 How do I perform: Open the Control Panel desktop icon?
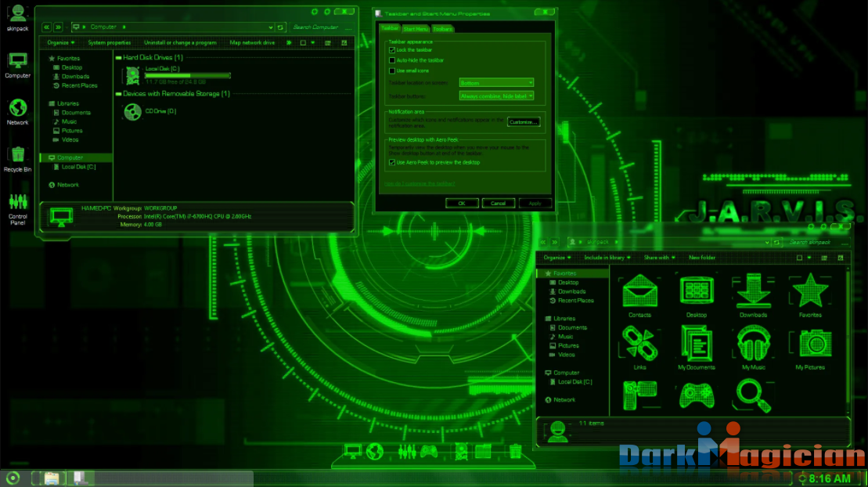click(x=18, y=209)
